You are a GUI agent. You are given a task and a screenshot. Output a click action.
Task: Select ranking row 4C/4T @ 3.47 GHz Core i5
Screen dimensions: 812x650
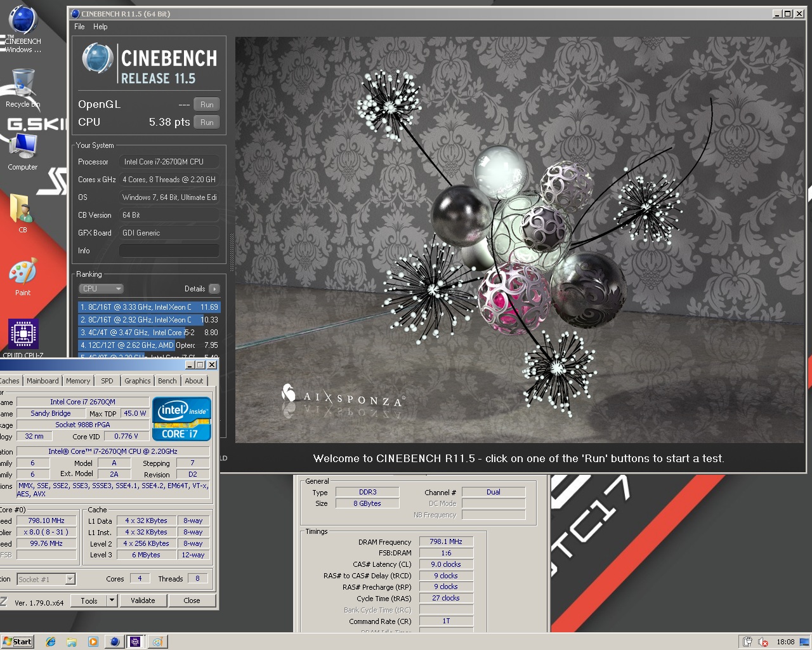coord(149,333)
